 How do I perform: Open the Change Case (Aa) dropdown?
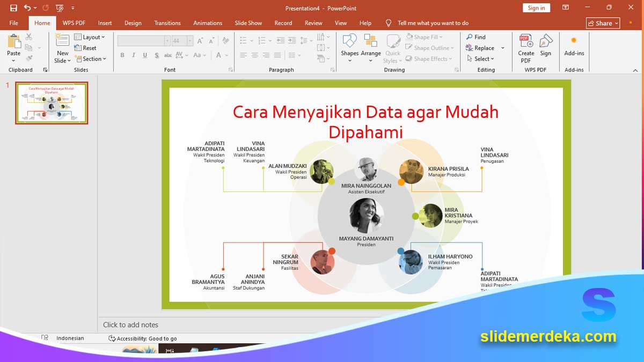199,55
